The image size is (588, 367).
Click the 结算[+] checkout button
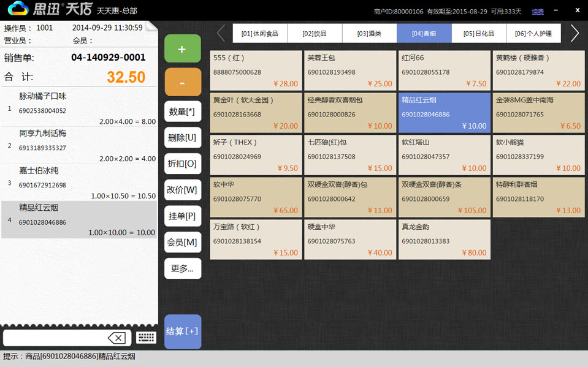183,331
